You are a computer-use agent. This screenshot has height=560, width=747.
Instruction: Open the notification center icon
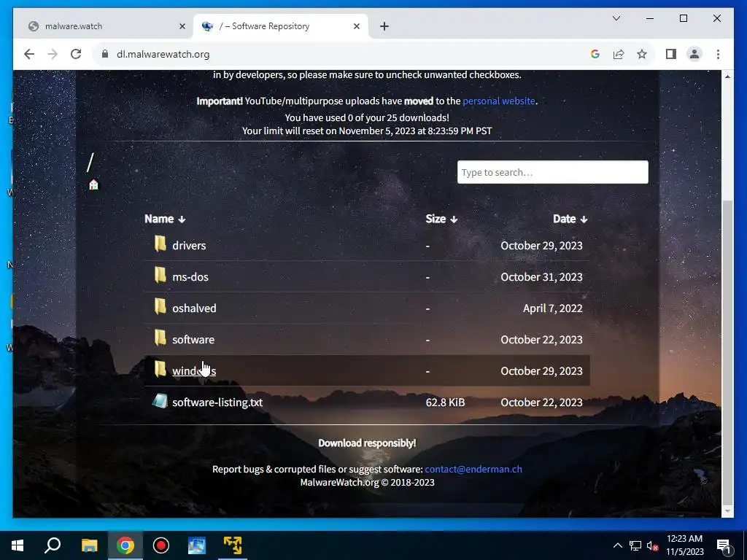coord(724,545)
